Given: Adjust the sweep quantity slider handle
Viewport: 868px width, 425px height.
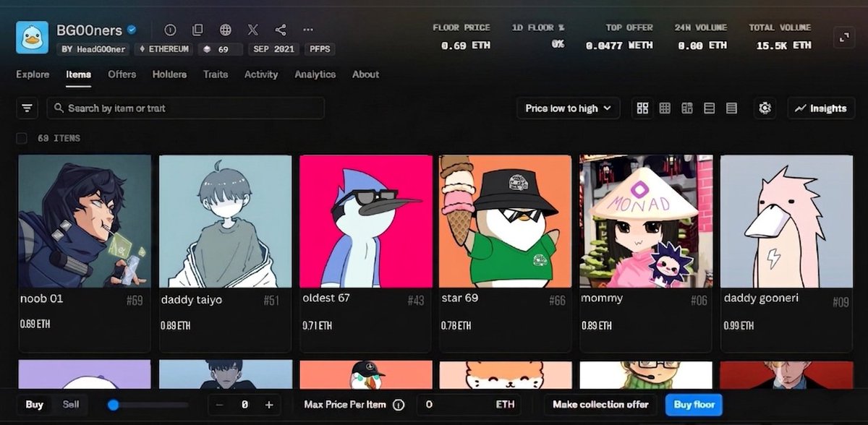Looking at the screenshot, I should [x=113, y=405].
